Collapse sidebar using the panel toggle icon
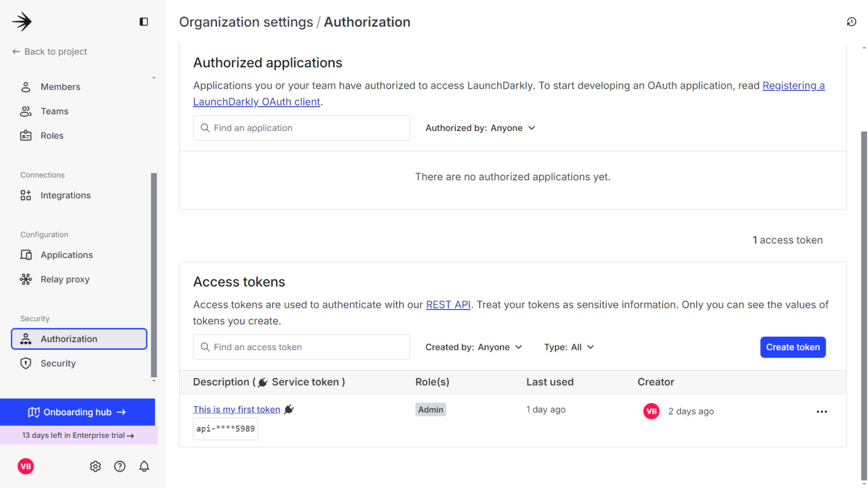The image size is (868, 488). 144,22
